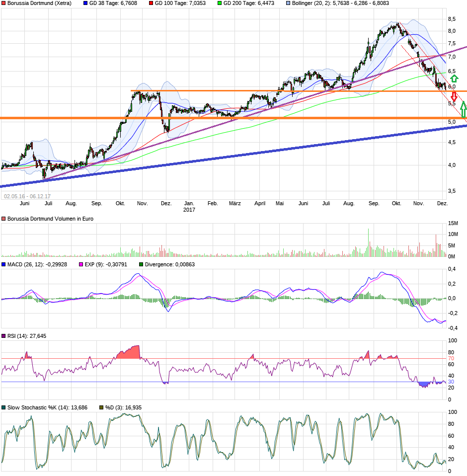
Task: Click the '%D (3): 16,935' label
Action: tap(124, 408)
